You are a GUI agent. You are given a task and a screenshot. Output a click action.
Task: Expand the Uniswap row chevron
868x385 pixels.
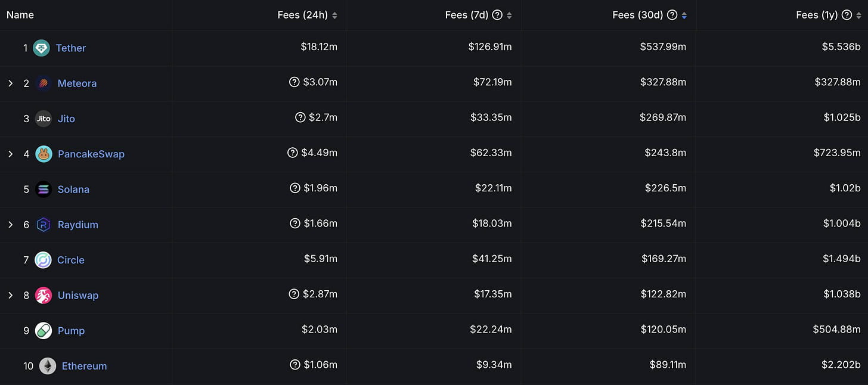(x=10, y=295)
